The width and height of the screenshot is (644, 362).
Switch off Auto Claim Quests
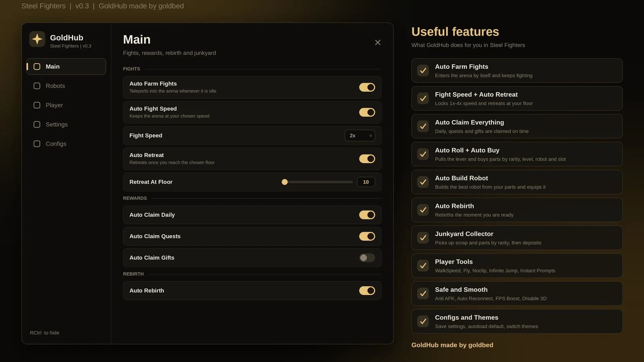tap(367, 236)
